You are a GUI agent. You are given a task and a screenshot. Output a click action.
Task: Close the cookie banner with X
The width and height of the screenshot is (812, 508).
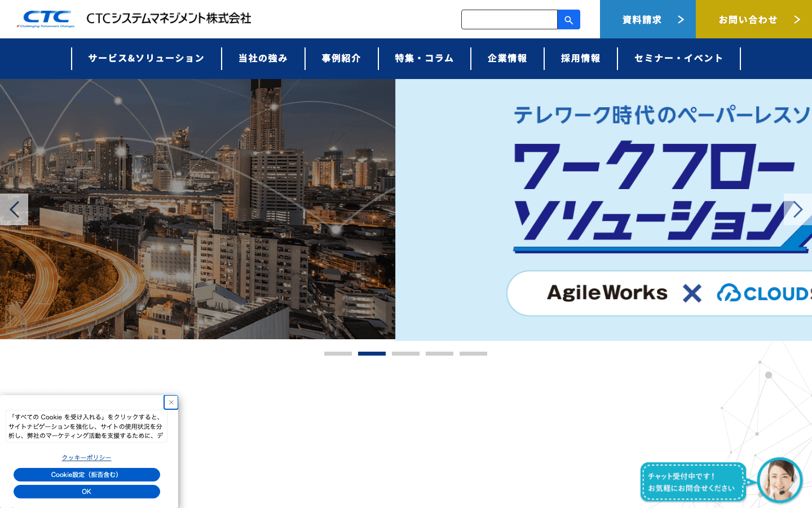click(171, 402)
